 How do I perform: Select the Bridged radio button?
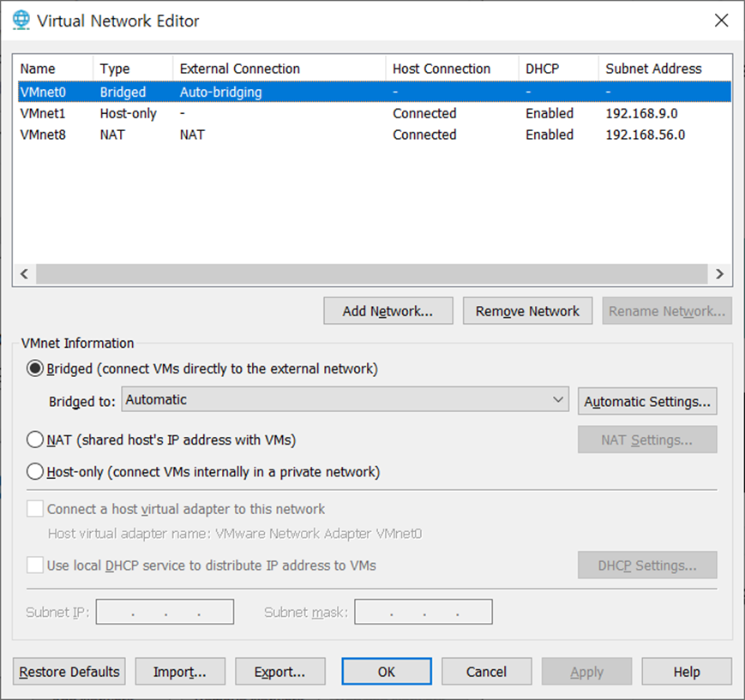tap(35, 368)
